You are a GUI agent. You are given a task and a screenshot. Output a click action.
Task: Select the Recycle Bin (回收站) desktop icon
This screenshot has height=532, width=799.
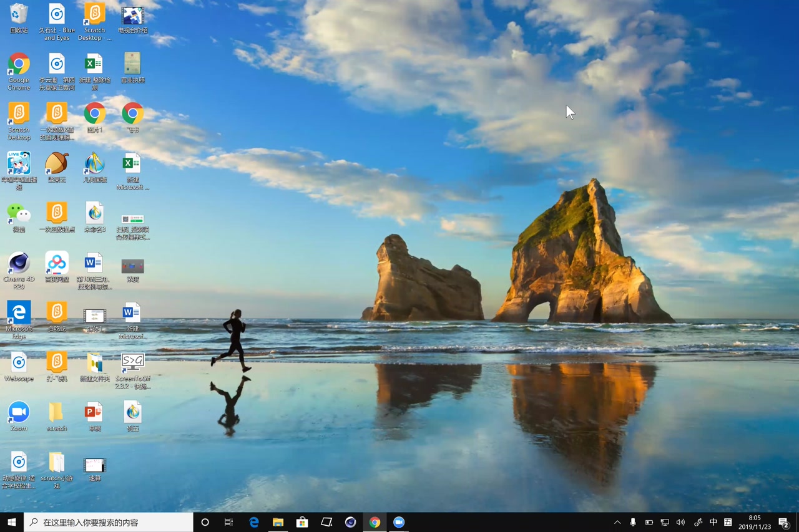pyautogui.click(x=19, y=19)
